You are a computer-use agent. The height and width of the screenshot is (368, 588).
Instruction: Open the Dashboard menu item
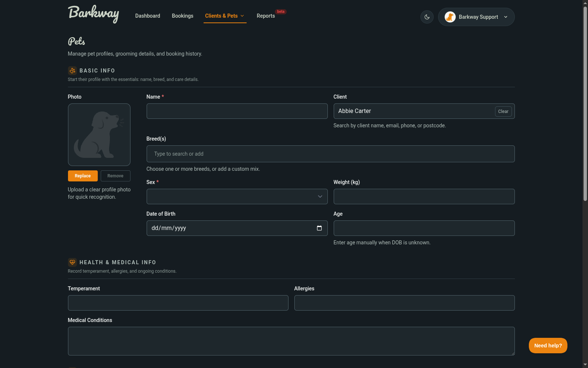coord(148,16)
